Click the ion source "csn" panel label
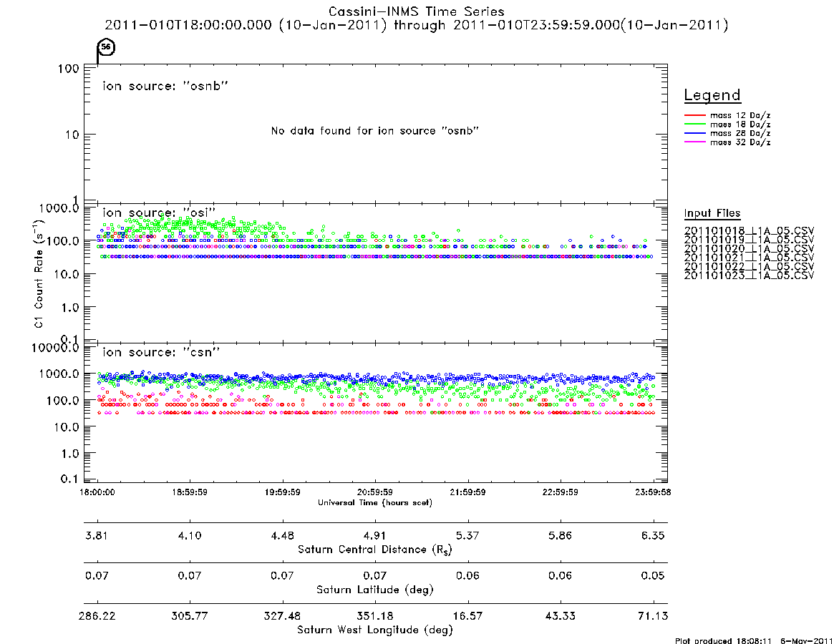The height and width of the screenshot is (644, 834). [161, 352]
